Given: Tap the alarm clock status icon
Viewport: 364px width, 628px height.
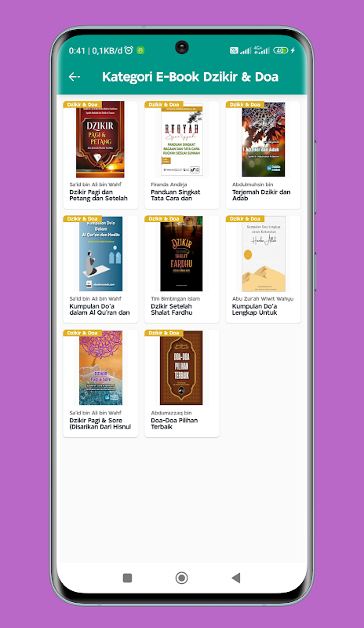Looking at the screenshot, I should [129, 50].
